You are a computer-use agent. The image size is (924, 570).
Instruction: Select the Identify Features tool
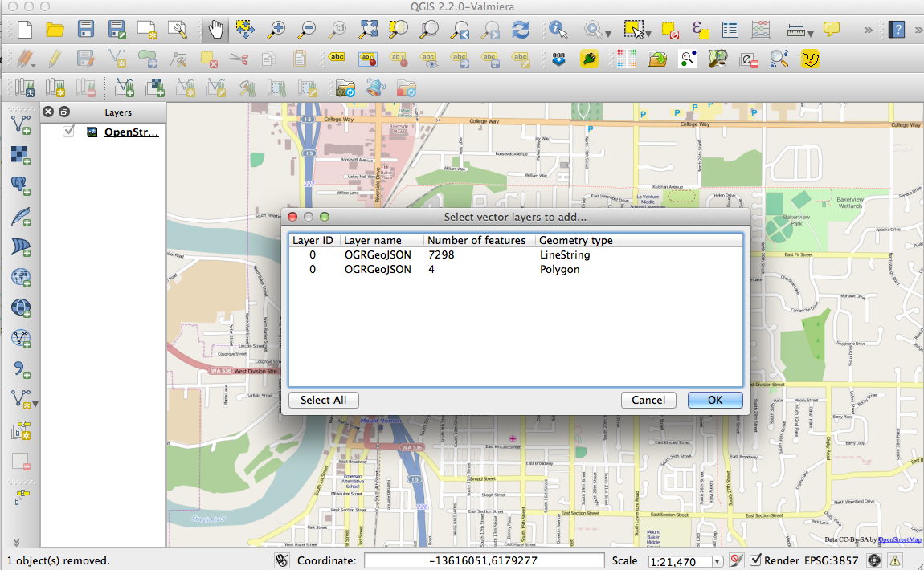coord(558,30)
